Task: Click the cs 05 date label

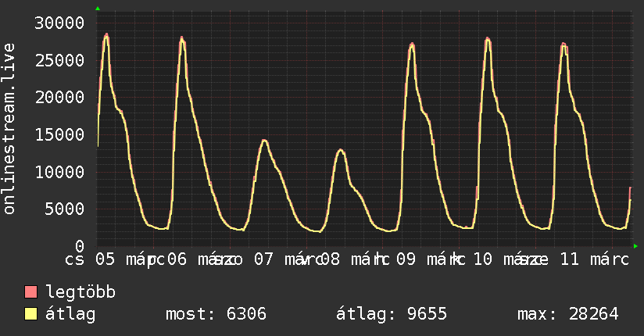Action: coord(90,259)
